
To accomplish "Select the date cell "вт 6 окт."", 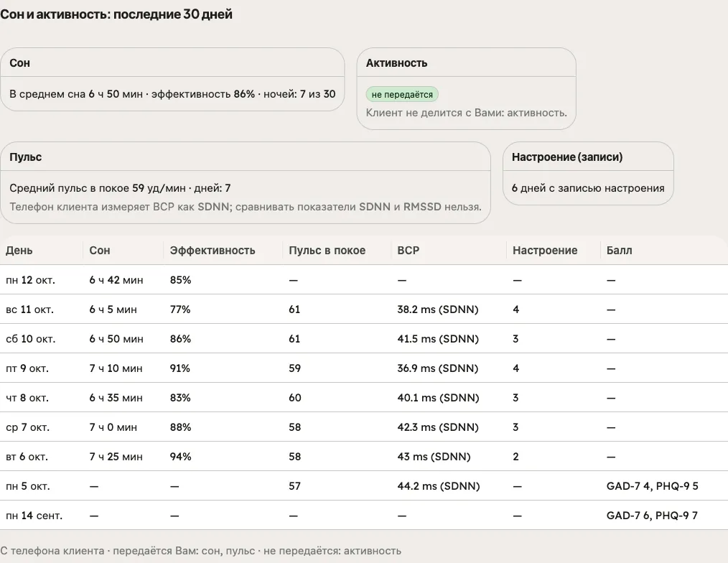I will pyautogui.click(x=27, y=457).
